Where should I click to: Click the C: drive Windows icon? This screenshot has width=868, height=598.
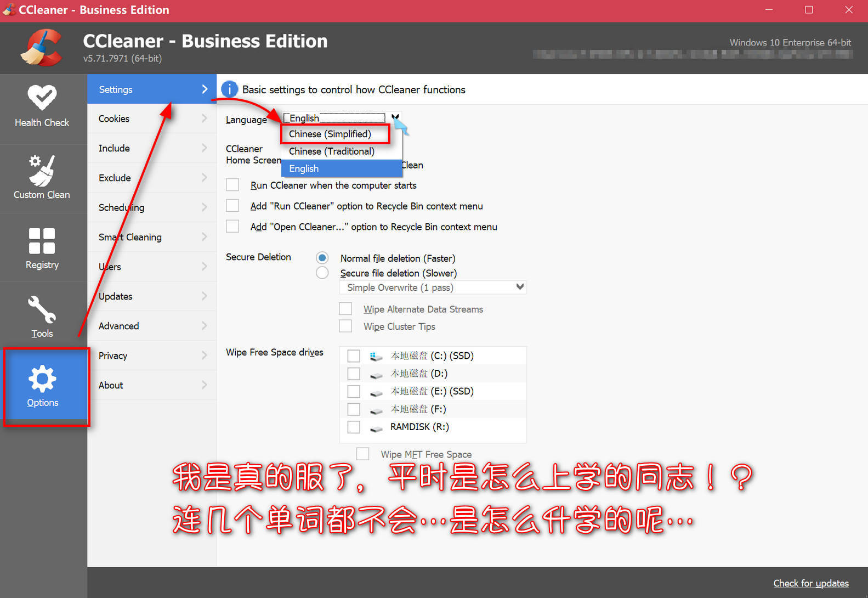click(x=376, y=356)
